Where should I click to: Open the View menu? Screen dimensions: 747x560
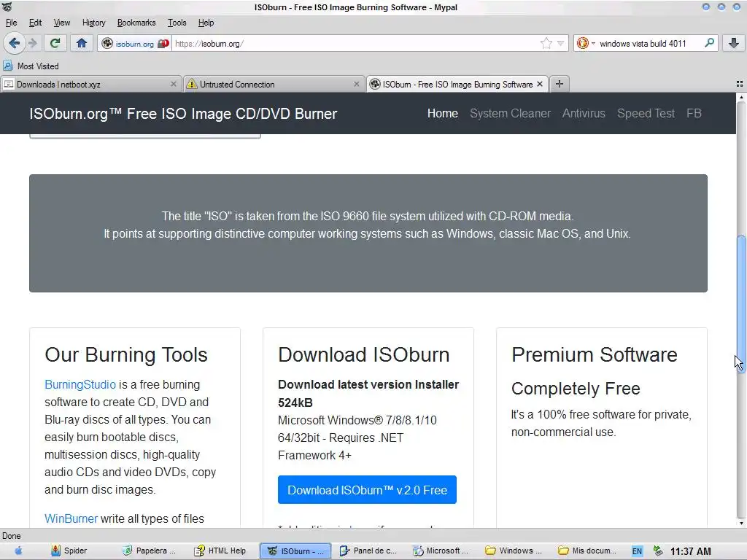pos(62,23)
